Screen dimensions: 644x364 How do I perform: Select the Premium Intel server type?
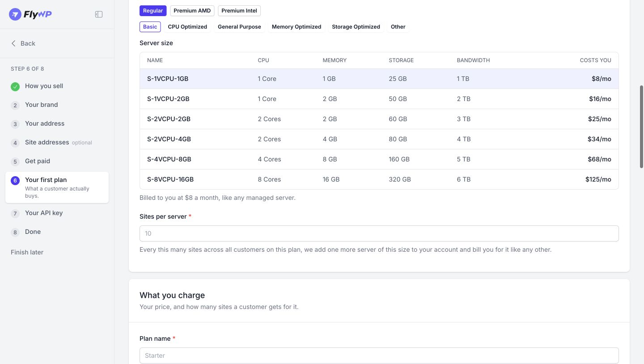coord(239,11)
